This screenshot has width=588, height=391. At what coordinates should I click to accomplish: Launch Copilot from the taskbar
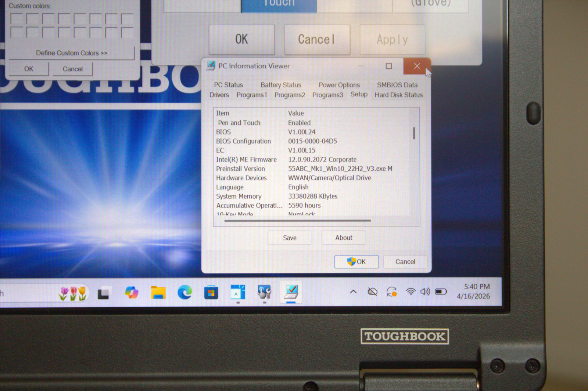pos(131,293)
